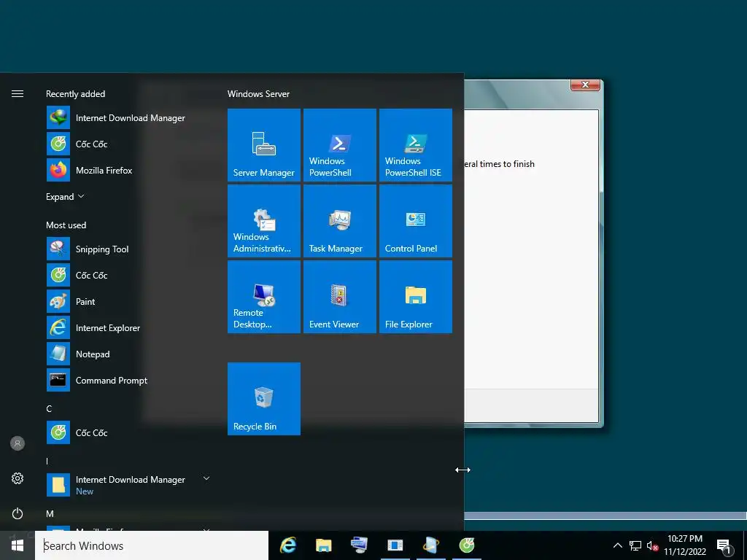747x560 pixels.
Task: Click the Power button icon
Action: (18, 513)
